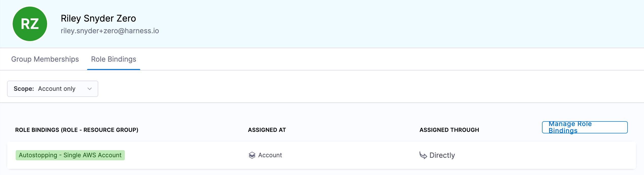Click the Directly arrow icon
Image resolution: width=644 pixels, height=175 pixels.
pos(423,155)
